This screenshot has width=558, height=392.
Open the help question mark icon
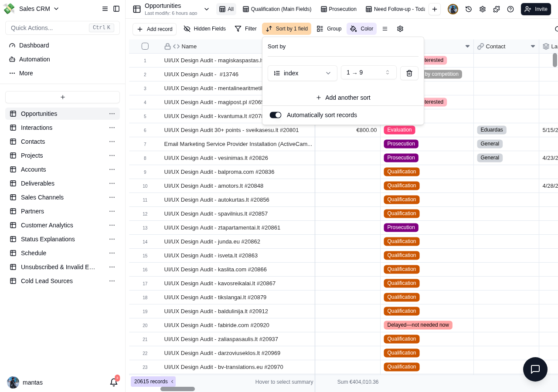click(510, 9)
